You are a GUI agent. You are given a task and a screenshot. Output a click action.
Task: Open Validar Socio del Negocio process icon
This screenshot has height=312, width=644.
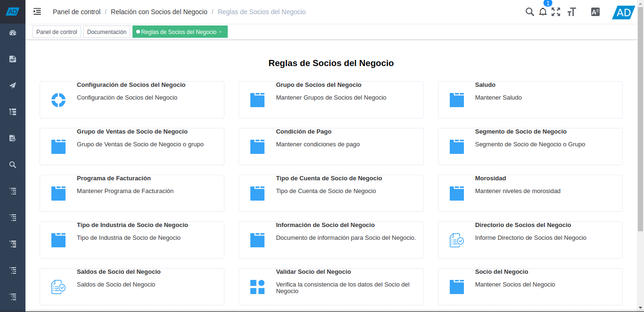pyautogui.click(x=257, y=287)
